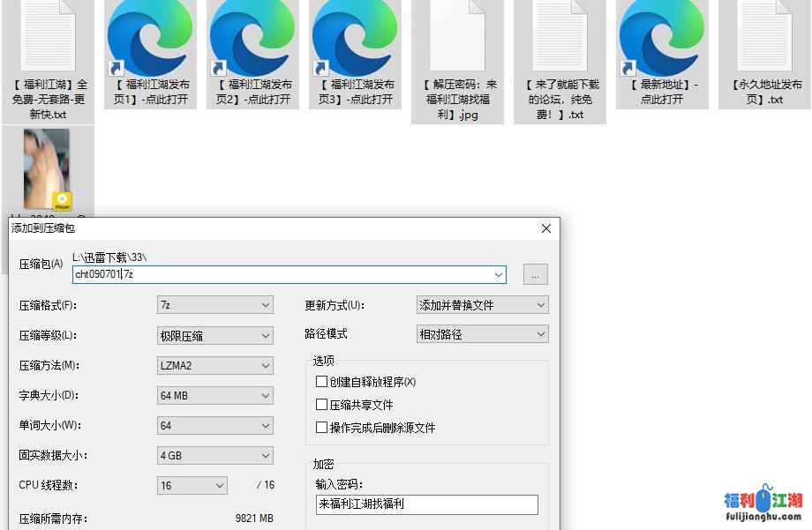Select the video thumbnail on the desktop

48,168
